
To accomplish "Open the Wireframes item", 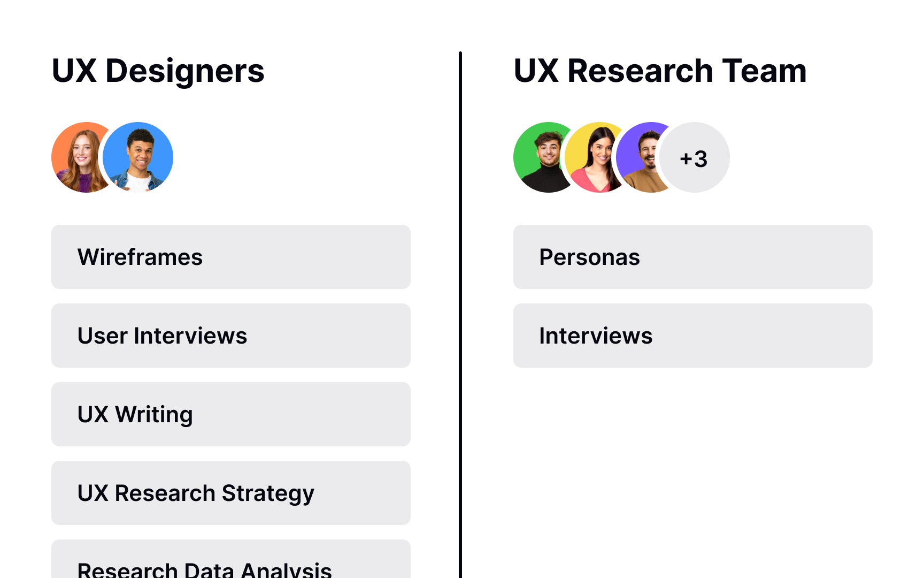I will click(x=230, y=257).
